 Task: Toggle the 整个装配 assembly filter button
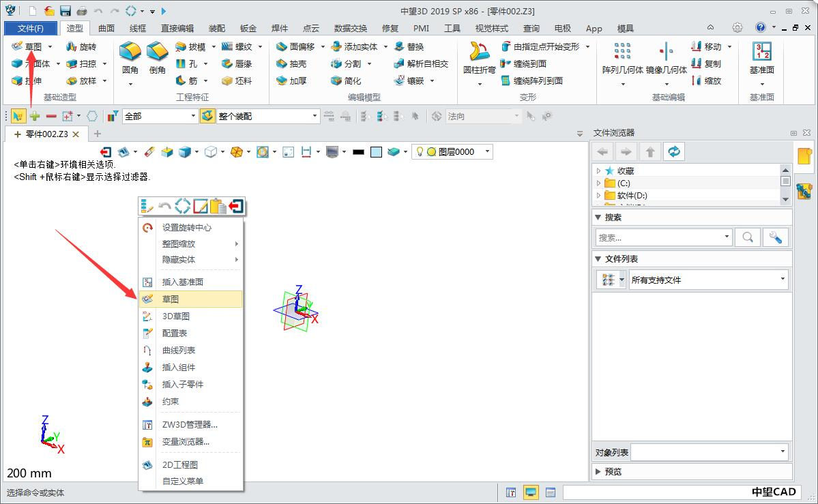(x=208, y=116)
